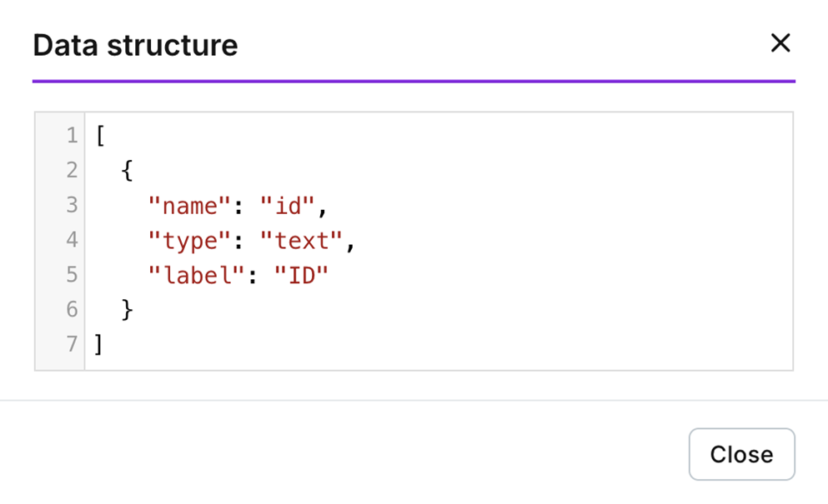Click the opening square bracket
Screen dimensions: 828x504
point(99,136)
